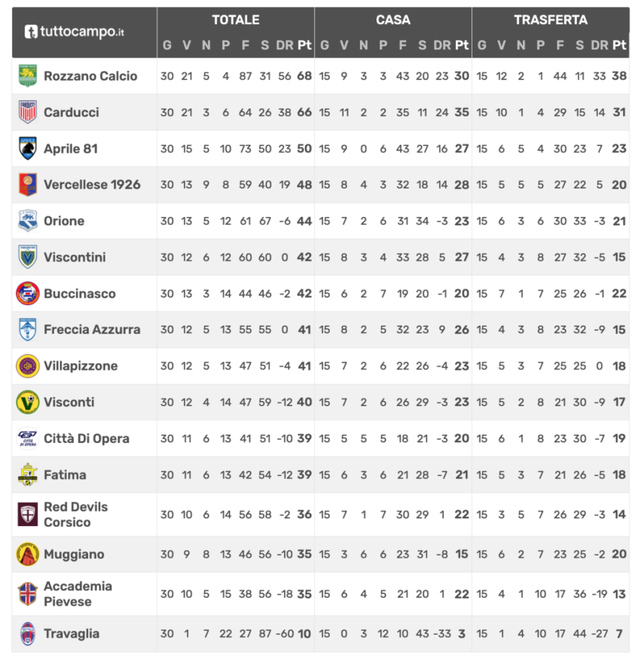Click the Visconti yellow V logo
Image resolution: width=644 pixels, height=660 pixels.
(x=27, y=402)
